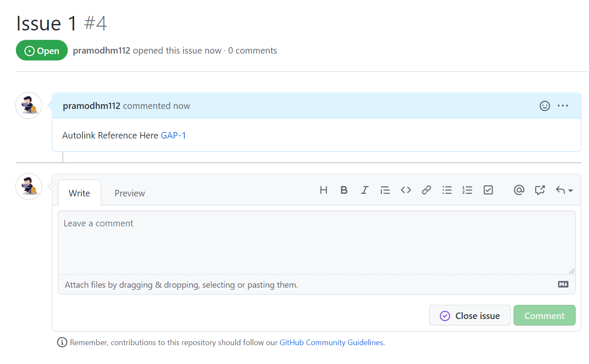Add a bulleted list
Image resolution: width=589 pixels, height=364 pixels.
(x=447, y=190)
